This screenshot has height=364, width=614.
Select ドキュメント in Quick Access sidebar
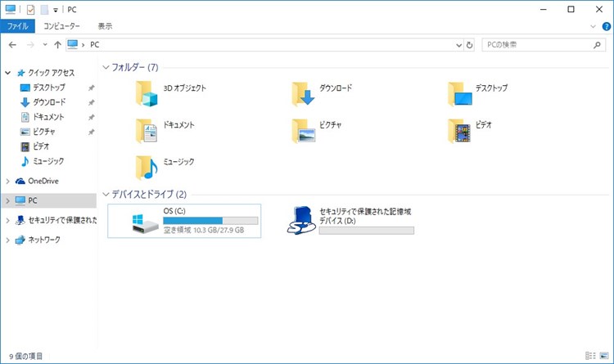click(x=48, y=117)
